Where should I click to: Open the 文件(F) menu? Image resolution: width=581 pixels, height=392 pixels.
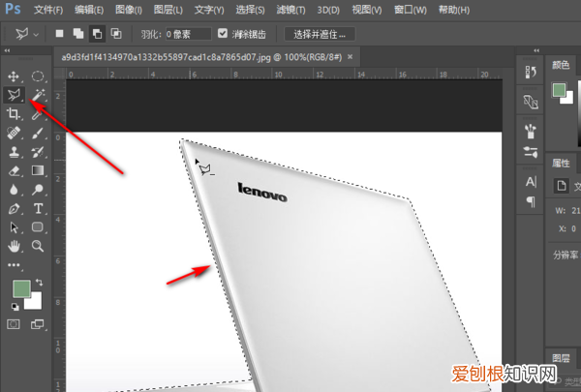tap(48, 10)
